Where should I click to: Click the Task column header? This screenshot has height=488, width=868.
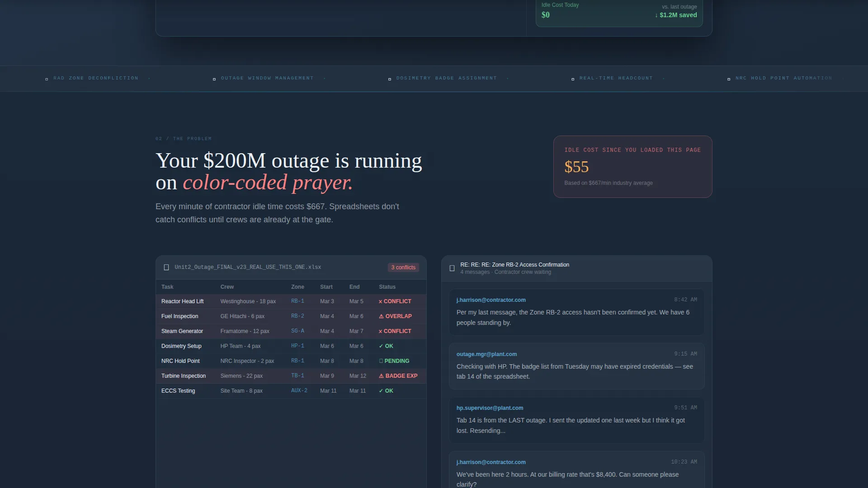click(167, 287)
